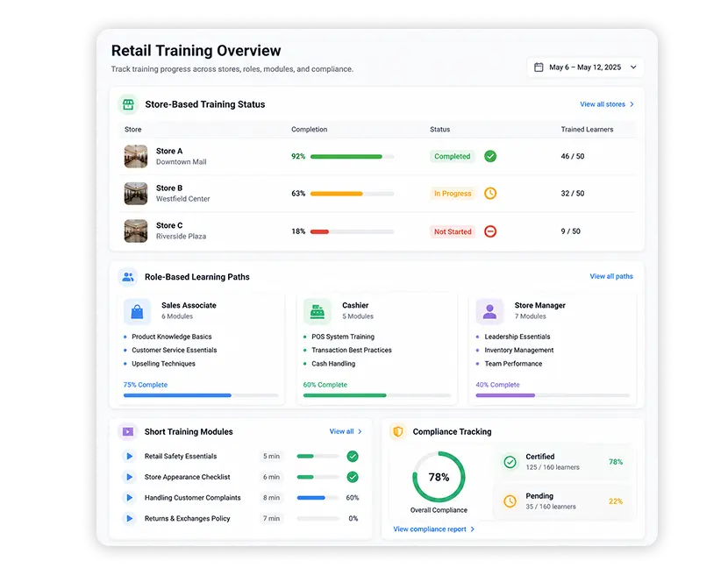Click the 5 min duration tag
This screenshot has width=728, height=575.
271,456
